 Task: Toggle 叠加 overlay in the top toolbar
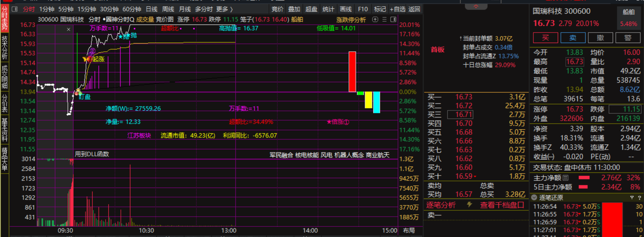point(294,9)
